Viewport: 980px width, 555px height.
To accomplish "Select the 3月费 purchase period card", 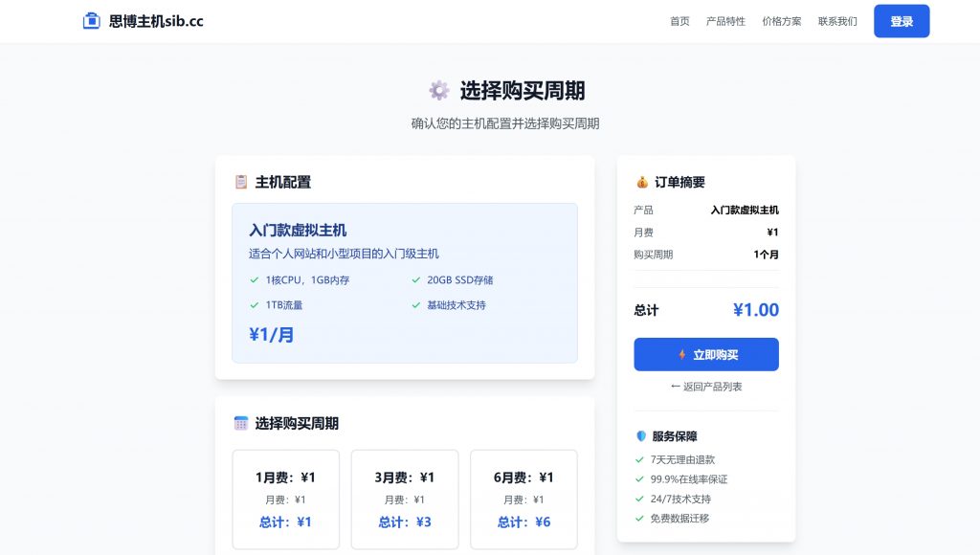I will [x=404, y=499].
